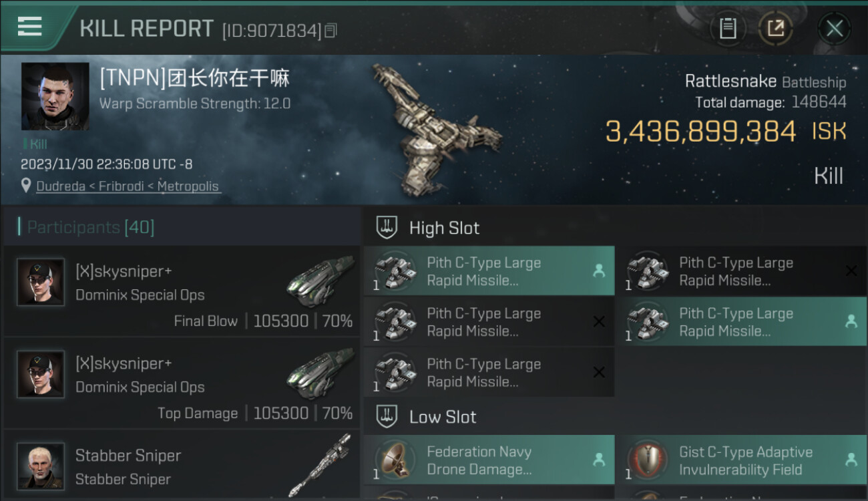Select the first skysniper+ participant portrait
This screenshot has width=868, height=501.
[41, 283]
